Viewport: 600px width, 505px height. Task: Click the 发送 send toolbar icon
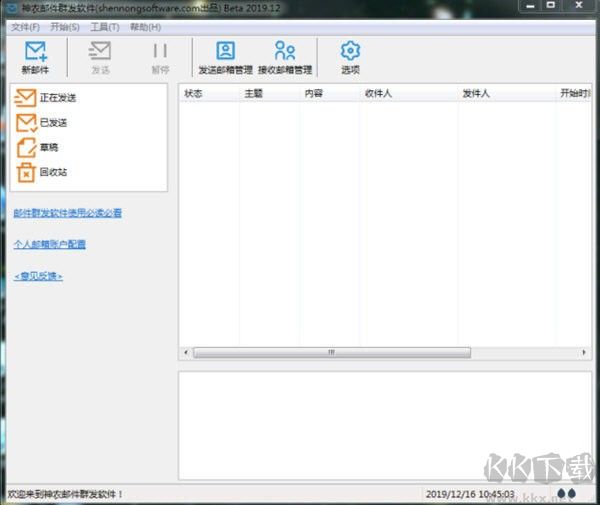(x=100, y=57)
